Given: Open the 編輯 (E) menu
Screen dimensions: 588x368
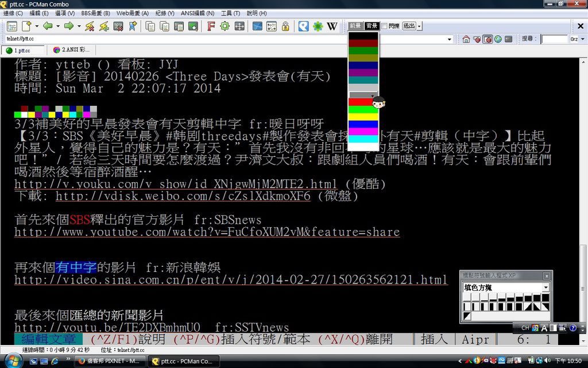Looking at the screenshot, I should click(x=39, y=13).
